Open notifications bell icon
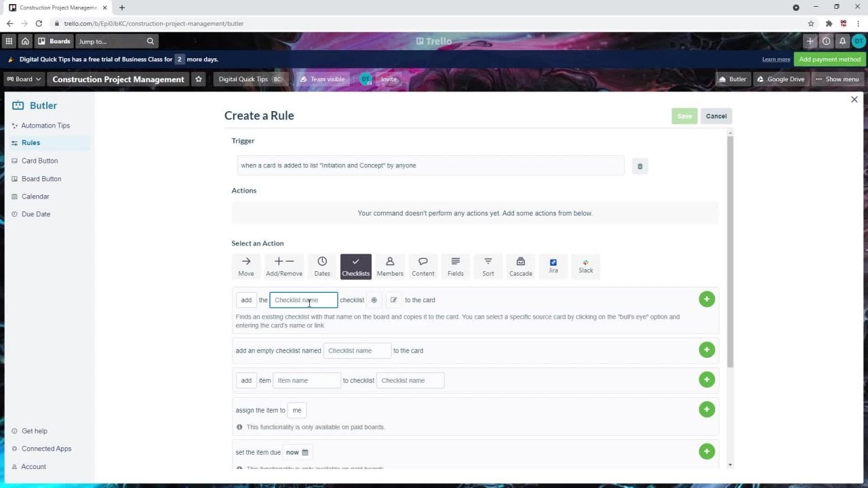Image resolution: width=868 pixels, height=488 pixels. click(x=842, y=41)
